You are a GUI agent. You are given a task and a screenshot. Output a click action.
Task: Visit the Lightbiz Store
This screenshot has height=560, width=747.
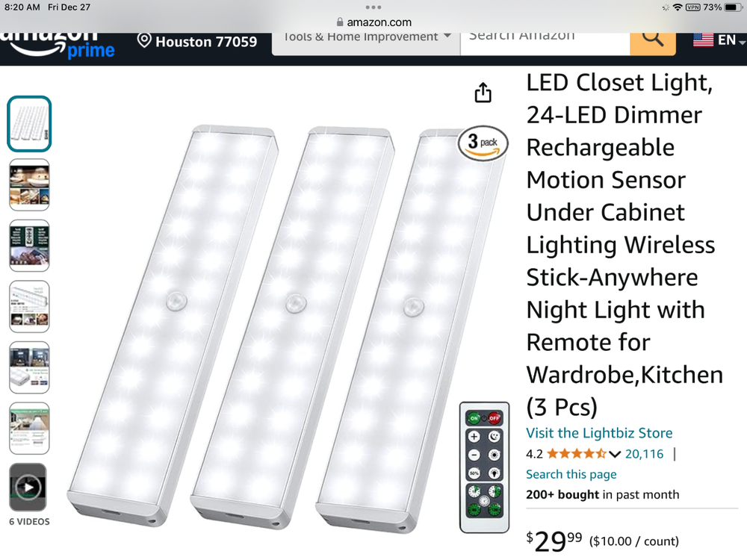(599, 432)
